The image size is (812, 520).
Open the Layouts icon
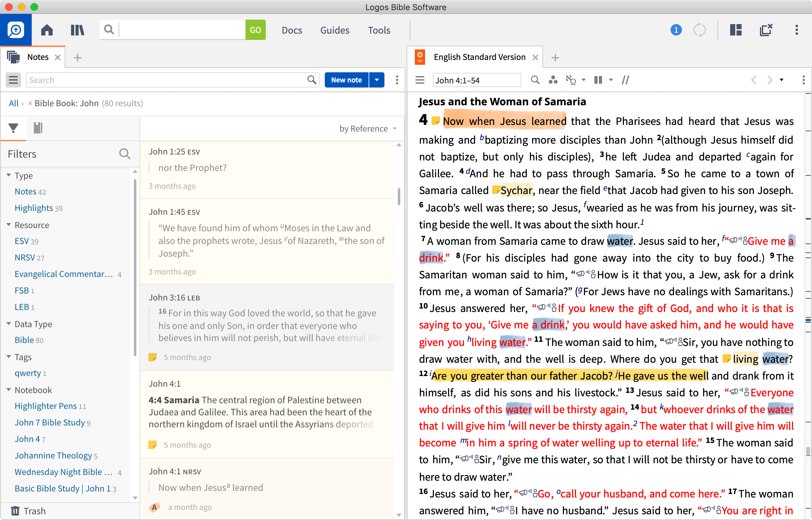pos(736,30)
